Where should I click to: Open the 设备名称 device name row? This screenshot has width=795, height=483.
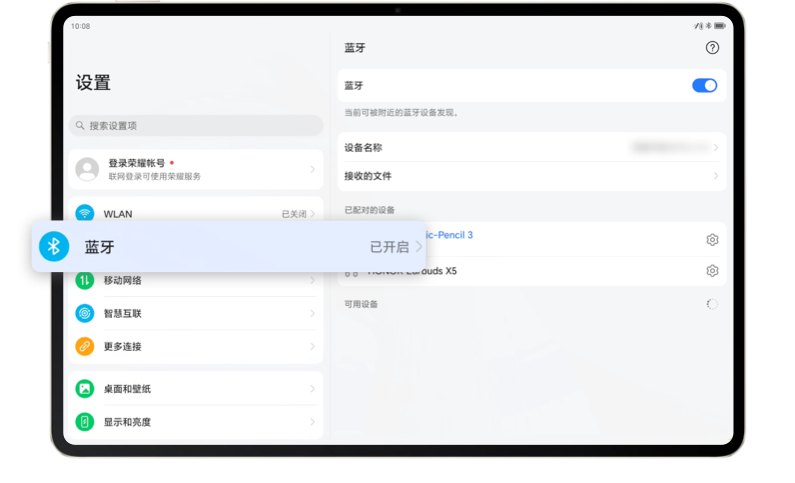531,147
